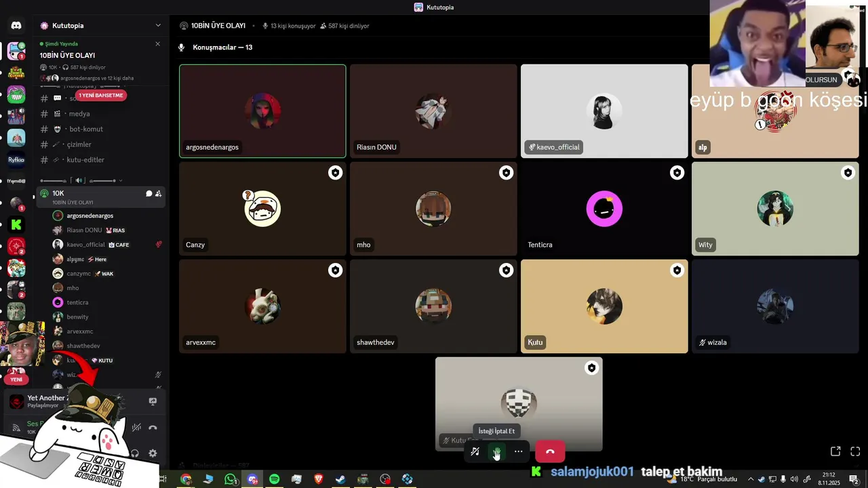Click Riasın DONU speaker tile

[433, 111]
